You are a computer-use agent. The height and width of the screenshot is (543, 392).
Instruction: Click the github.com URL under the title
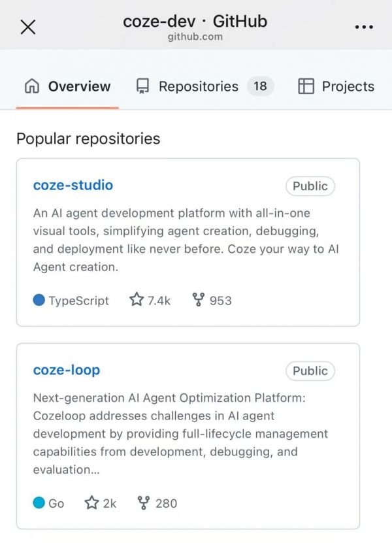[195, 37]
